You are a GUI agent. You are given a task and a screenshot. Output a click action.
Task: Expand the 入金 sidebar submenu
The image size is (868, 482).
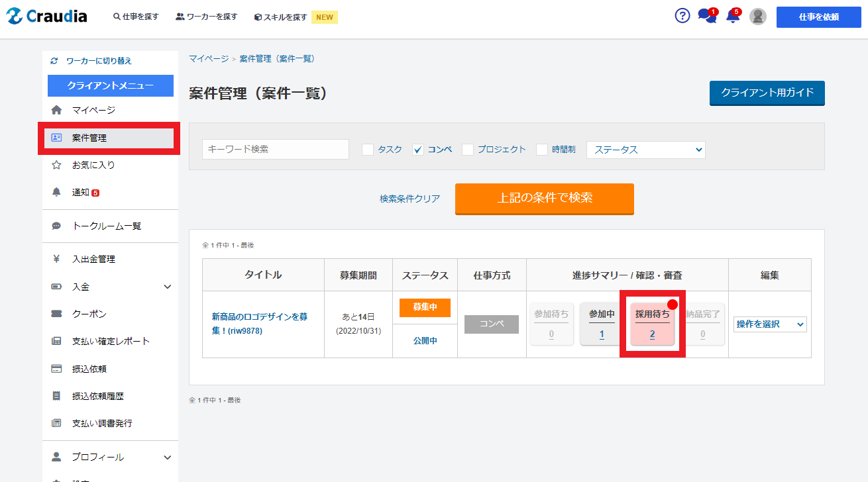point(167,287)
